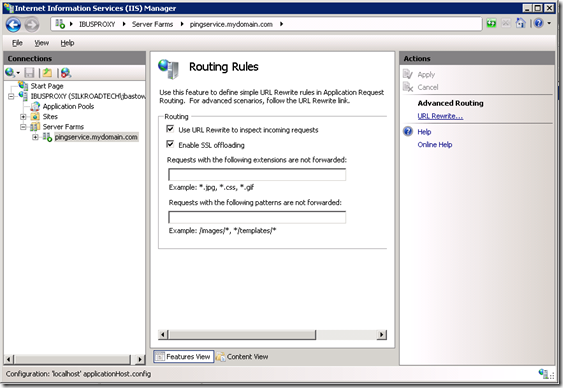Screen dimensions: 563x388
Task: Click the Up folder icon in the Connections toolbar
Action: (47, 73)
